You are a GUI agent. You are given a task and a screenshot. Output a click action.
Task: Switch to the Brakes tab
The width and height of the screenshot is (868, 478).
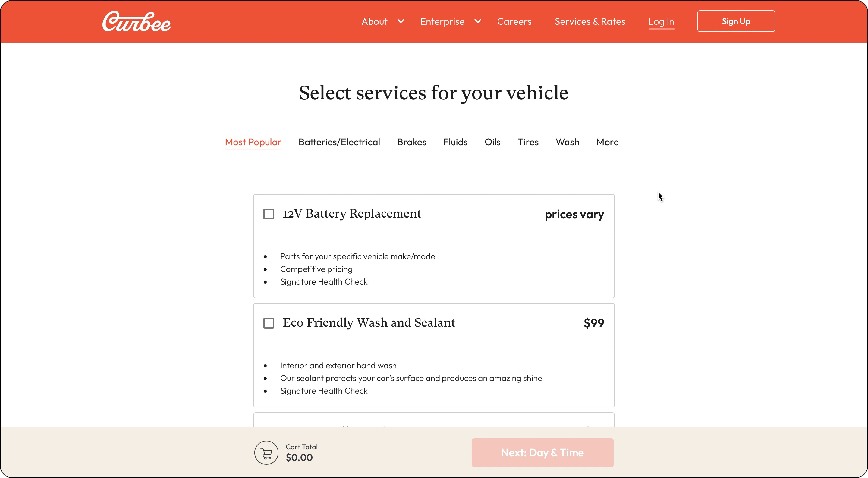click(x=411, y=142)
